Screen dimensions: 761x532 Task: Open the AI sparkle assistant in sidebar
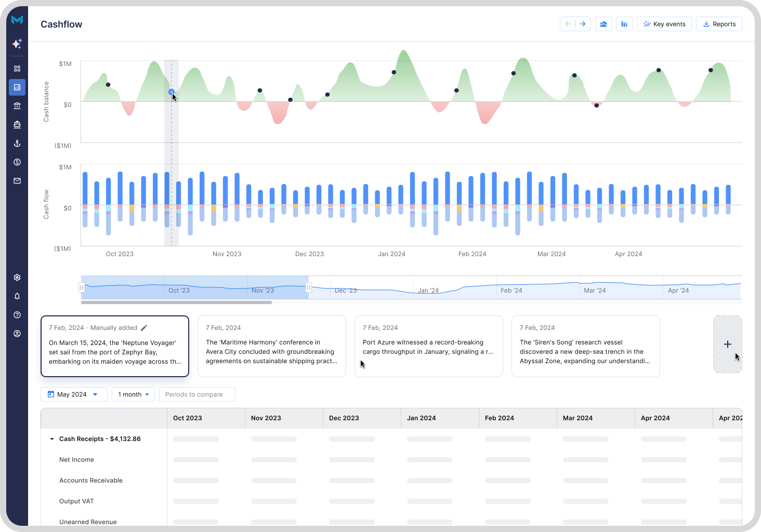17,44
